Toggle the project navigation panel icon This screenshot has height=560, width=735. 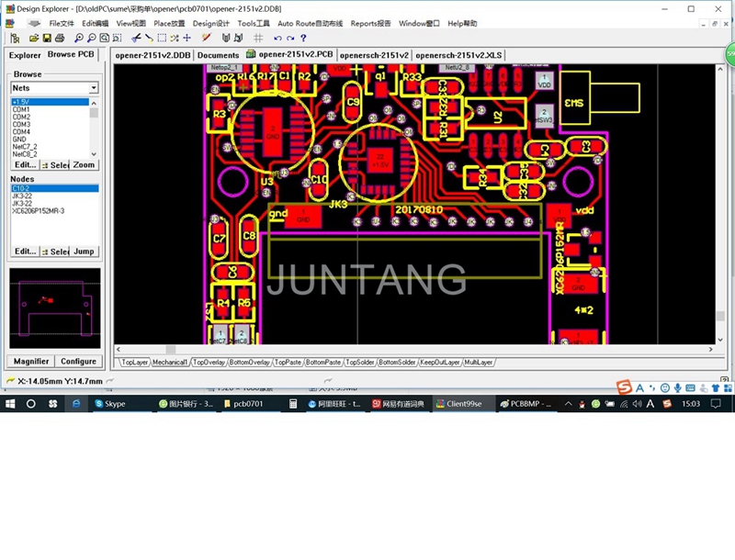(x=15, y=38)
